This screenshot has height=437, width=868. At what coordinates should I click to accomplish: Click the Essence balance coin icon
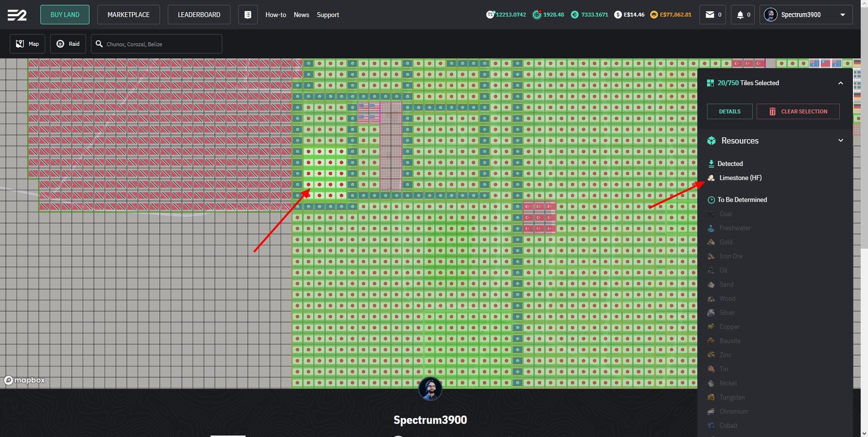(x=574, y=15)
